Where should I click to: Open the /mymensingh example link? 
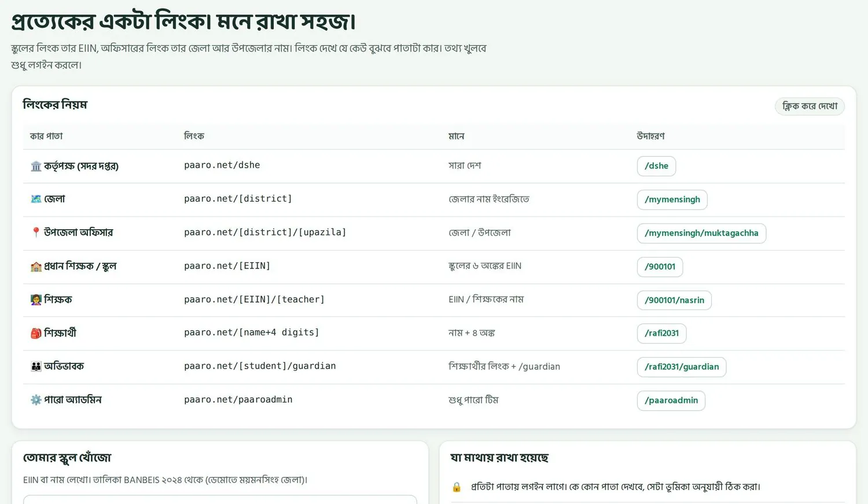click(672, 200)
